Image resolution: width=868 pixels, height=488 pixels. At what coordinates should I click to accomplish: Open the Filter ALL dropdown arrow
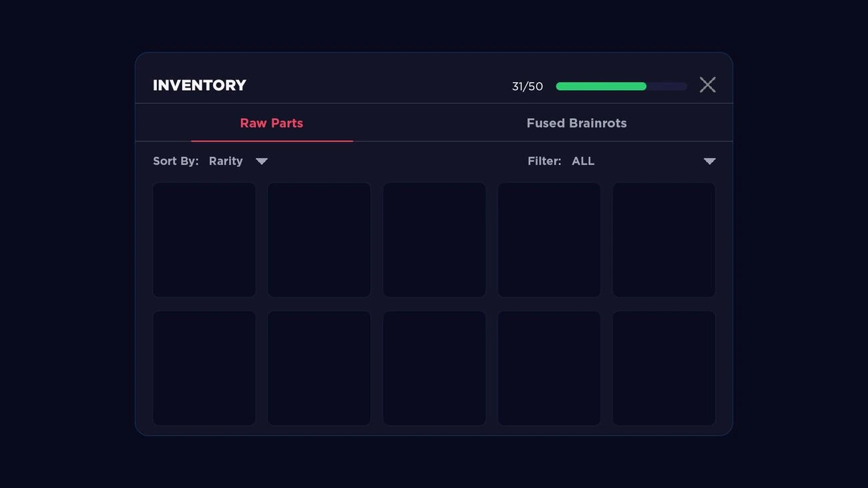point(710,161)
